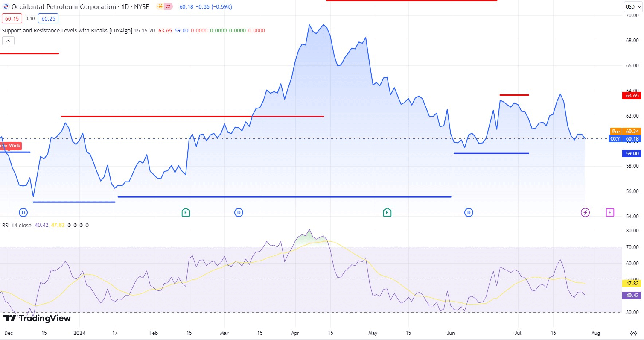The image size is (644, 340).
Task: Click the Occidental Petroleum Corporation symbol title
Action: tap(62, 6)
